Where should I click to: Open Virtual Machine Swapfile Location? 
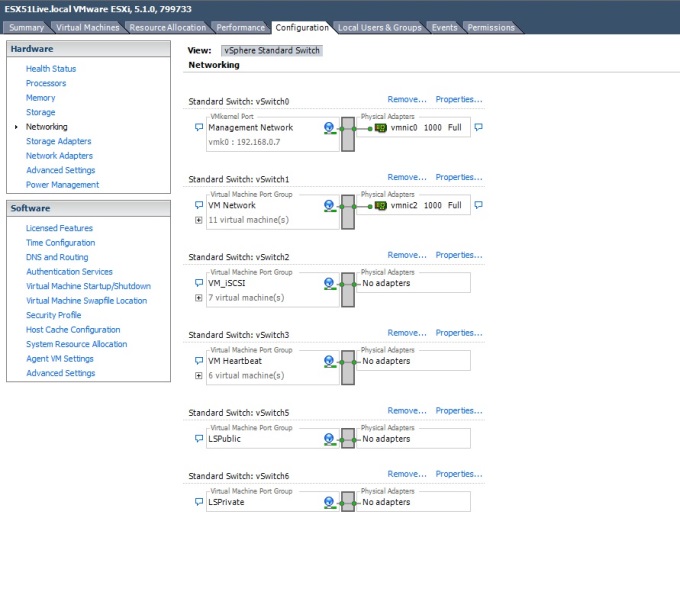point(86,301)
